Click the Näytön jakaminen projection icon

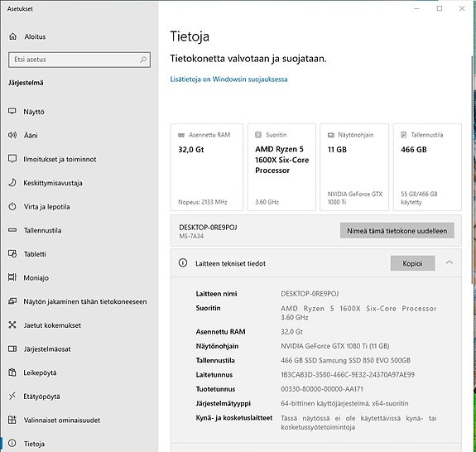(x=12, y=301)
